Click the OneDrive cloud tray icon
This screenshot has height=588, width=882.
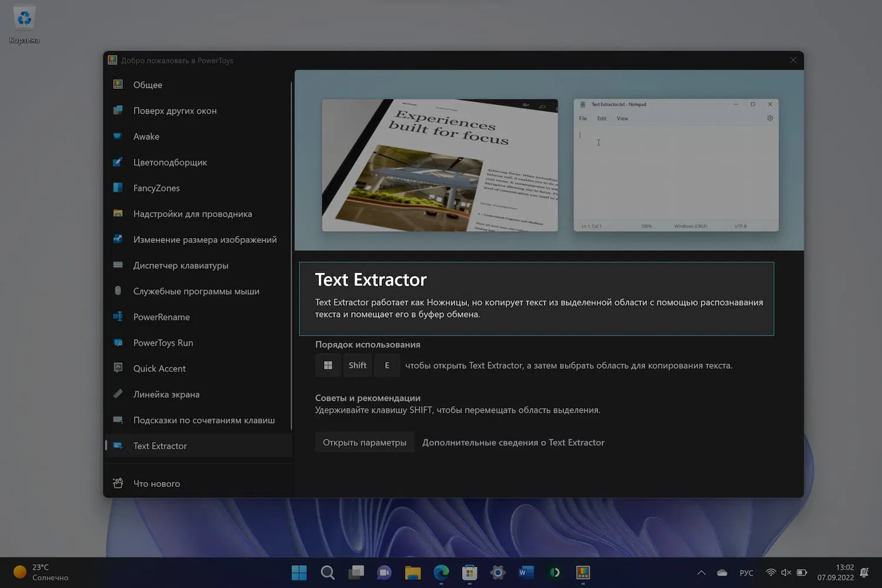(722, 573)
